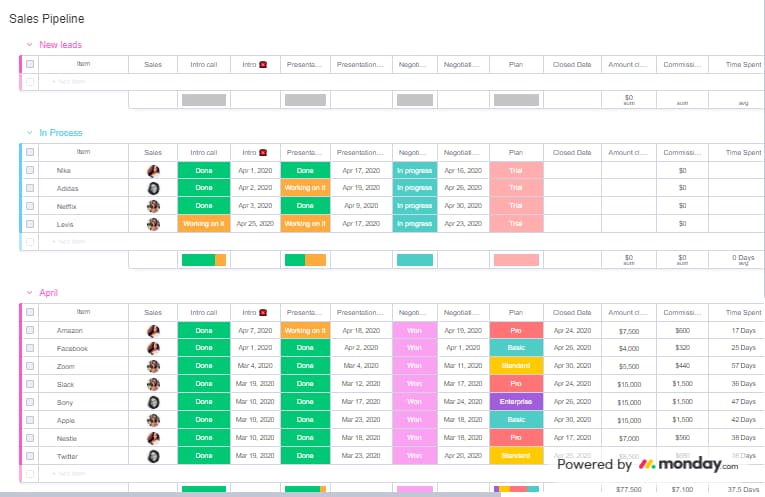Add new item in New leads group
Image resolution: width=765 pixels, height=497 pixels.
pos(68,81)
